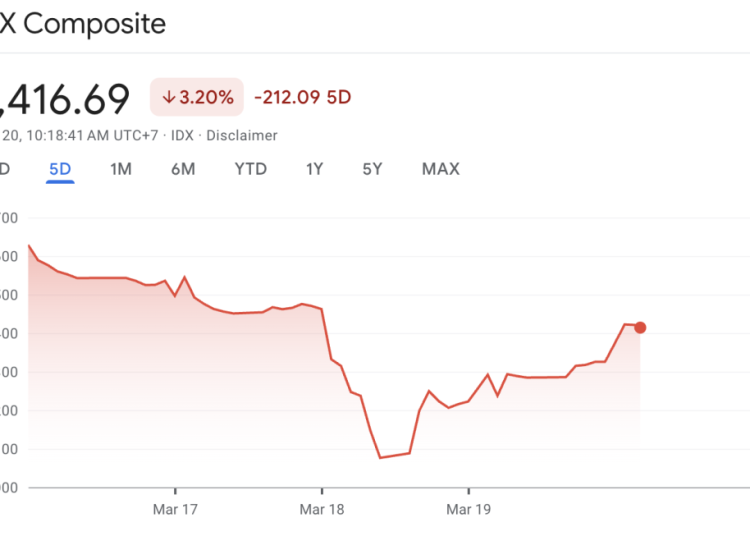Show the 1Y chart view
This screenshot has height=536, width=750.
coord(314,169)
